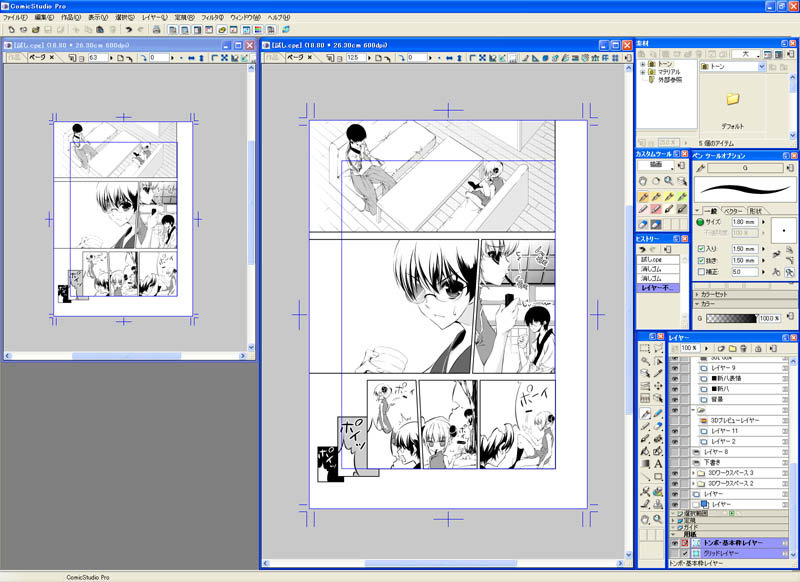This screenshot has height=582, width=800.
Task: Select the レイヤー不… history entry
Action: pyautogui.click(x=658, y=288)
